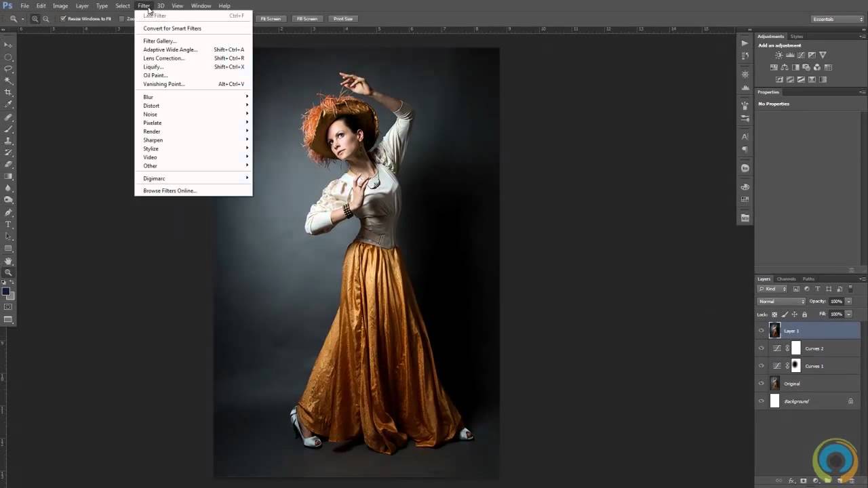
Task: Select the Crop tool
Action: [8, 92]
